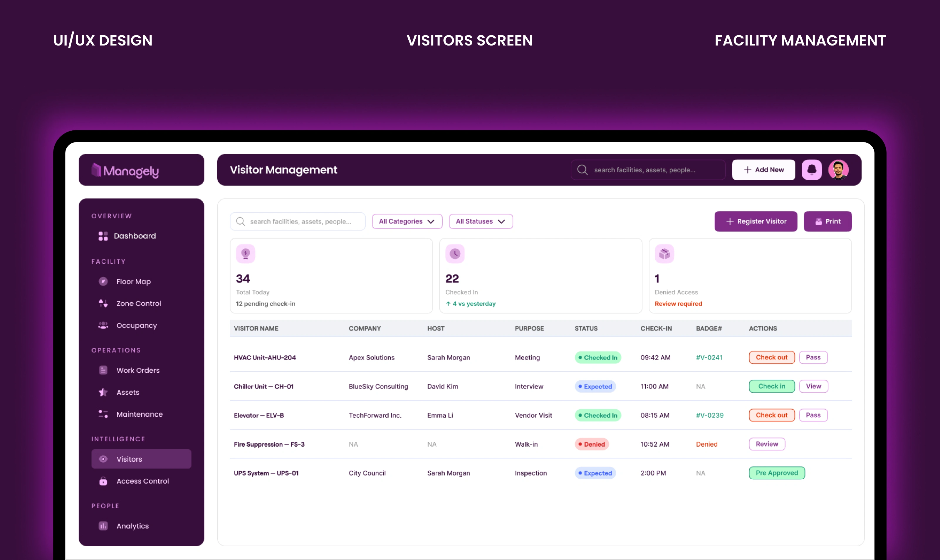The image size is (940, 560).
Task: Open the Floor Map compass icon
Action: pyautogui.click(x=103, y=282)
